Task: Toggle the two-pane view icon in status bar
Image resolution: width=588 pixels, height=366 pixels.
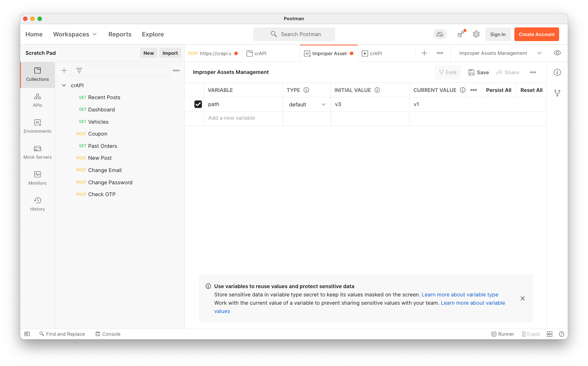Action: click(549, 334)
